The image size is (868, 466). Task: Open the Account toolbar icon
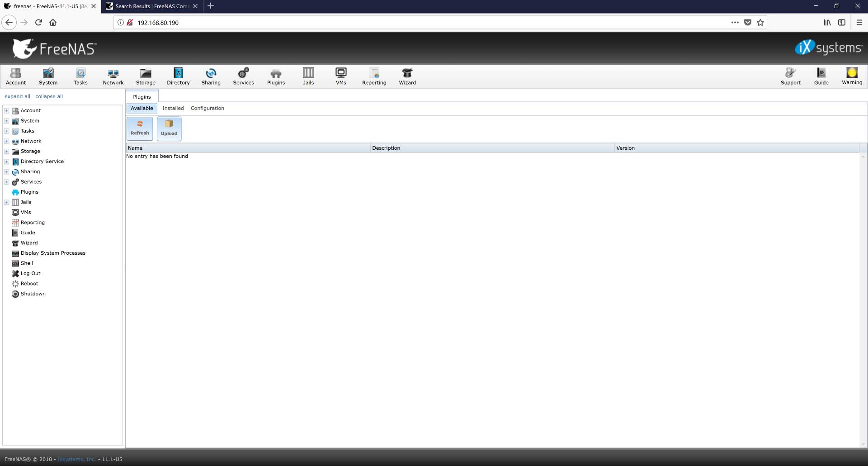(x=16, y=76)
